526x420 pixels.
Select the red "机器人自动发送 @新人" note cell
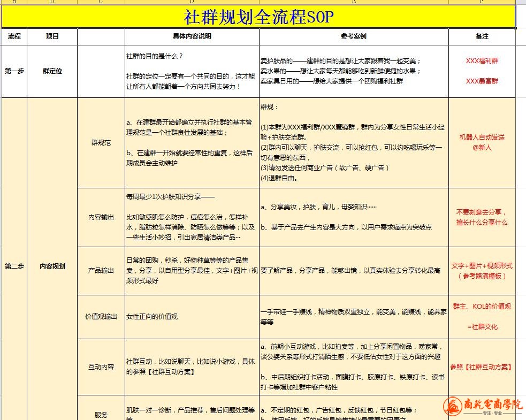[482, 142]
